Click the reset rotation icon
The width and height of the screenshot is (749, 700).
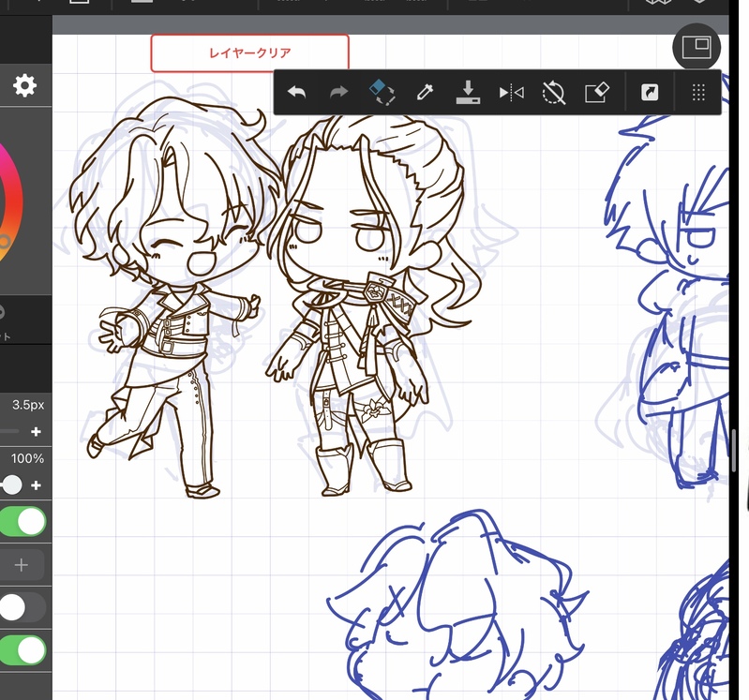click(554, 92)
